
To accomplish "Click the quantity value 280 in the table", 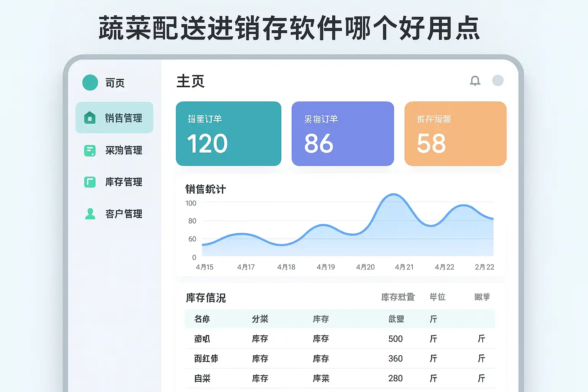I will coord(395,379).
